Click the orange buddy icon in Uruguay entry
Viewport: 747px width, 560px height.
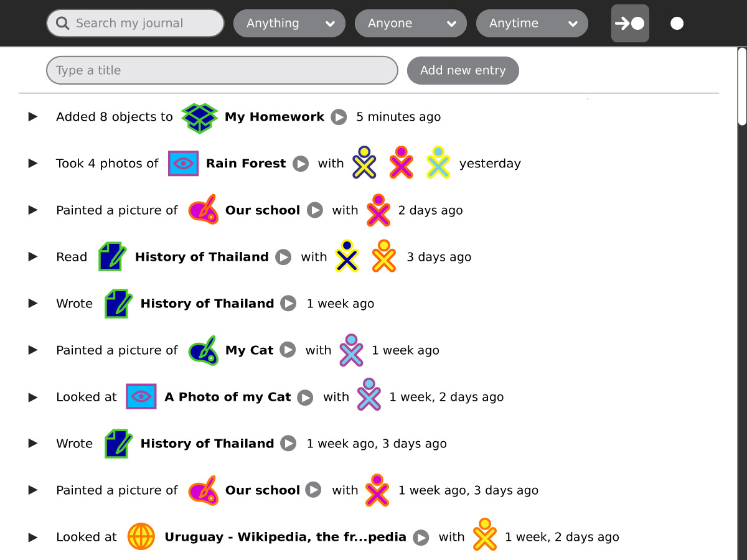click(485, 536)
